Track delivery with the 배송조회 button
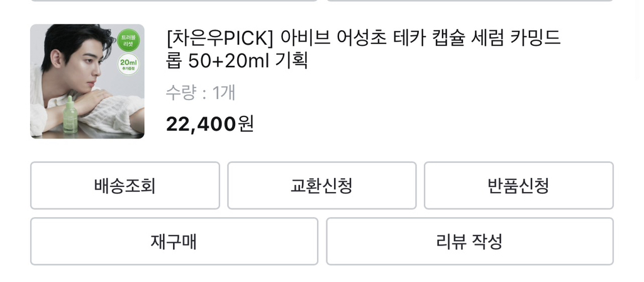The image size is (644, 282). [125, 186]
